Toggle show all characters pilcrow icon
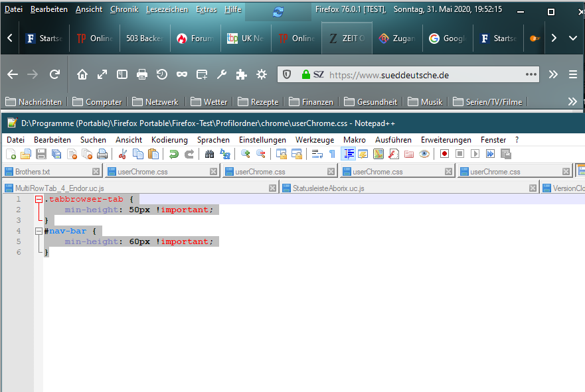 click(x=332, y=154)
